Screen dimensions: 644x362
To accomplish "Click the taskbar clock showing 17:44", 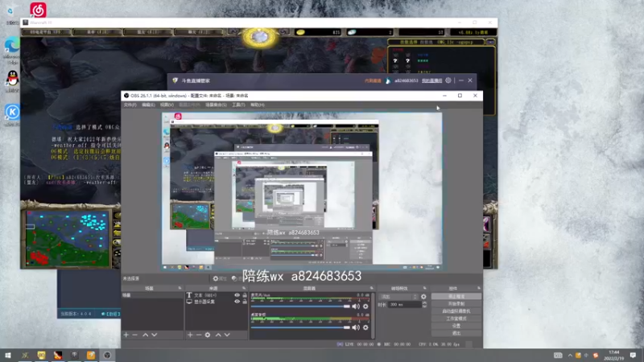I will pyautogui.click(x=614, y=356).
